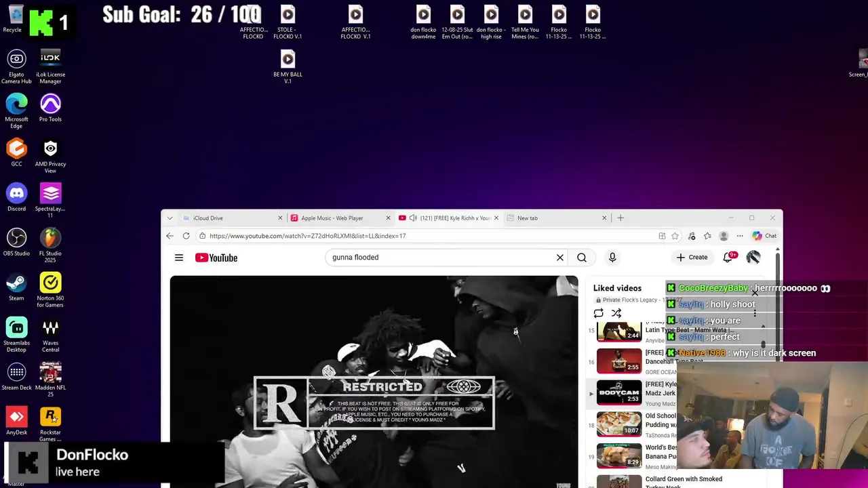Image resolution: width=868 pixels, height=488 pixels.
Task: Play the Old School pudding 10:07 video
Action: (619, 424)
